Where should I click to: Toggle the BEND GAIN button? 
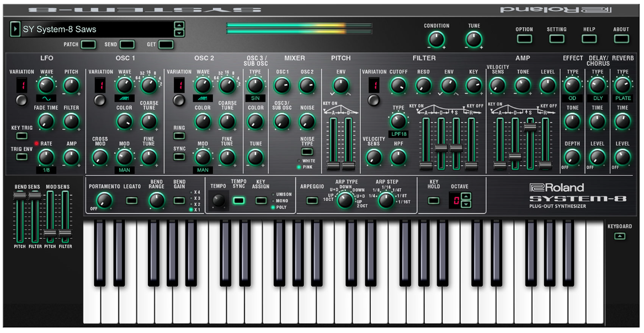tap(179, 200)
